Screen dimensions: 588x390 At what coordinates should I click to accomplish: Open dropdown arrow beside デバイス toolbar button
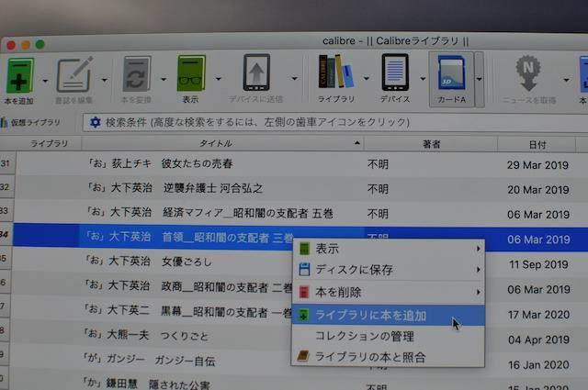(x=423, y=79)
